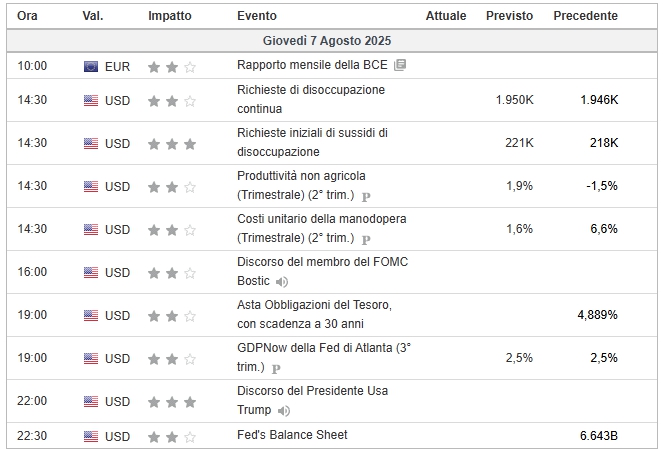Click the Giovedì 7 Agosto 2025 date row

332,41
